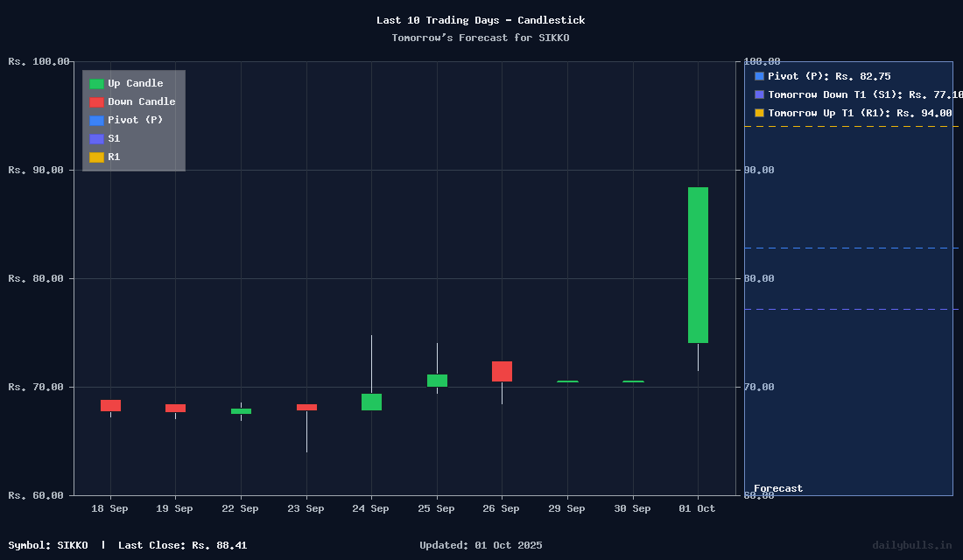
Task: Select the red 18 Sep candle
Action: click(x=110, y=405)
